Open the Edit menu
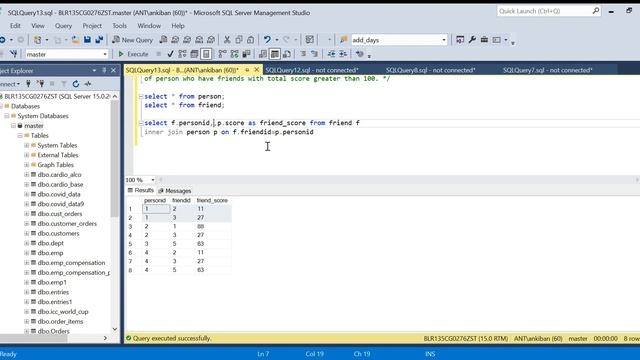Image resolution: width=640 pixels, height=360 pixels. [15, 26]
